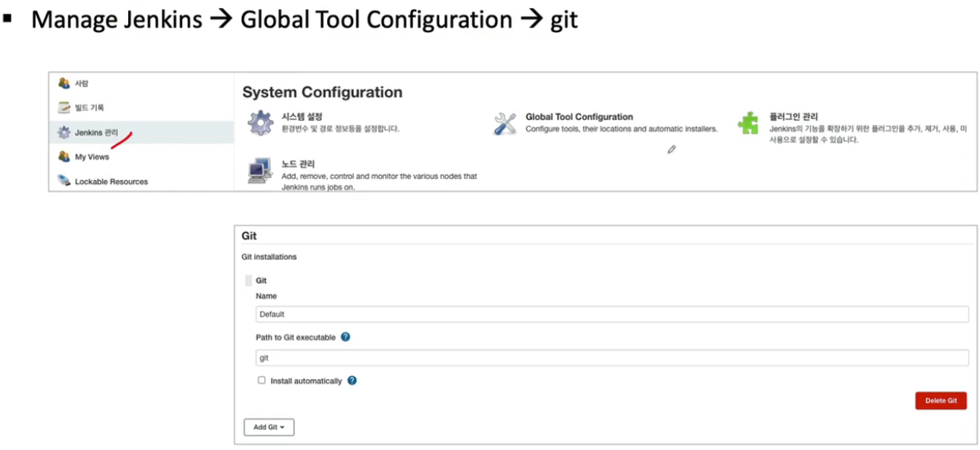The image size is (980, 450).
Task: Open the Add Git dropdown
Action: pos(269,427)
